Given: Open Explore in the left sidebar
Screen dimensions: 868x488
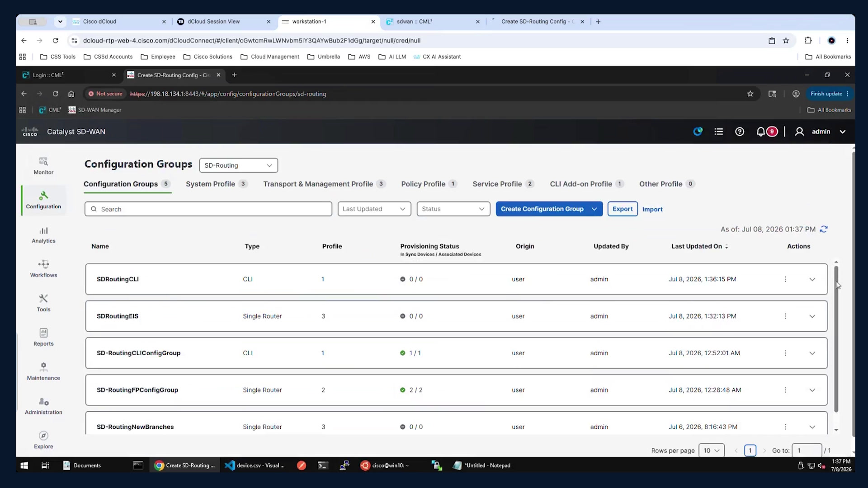Looking at the screenshot, I should (x=43, y=441).
